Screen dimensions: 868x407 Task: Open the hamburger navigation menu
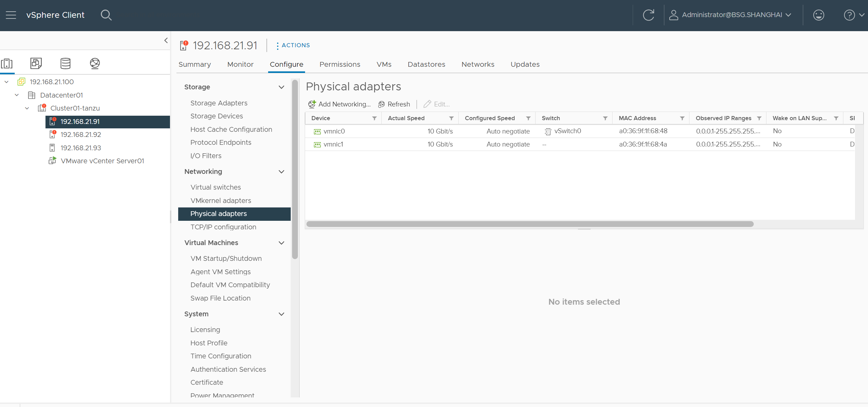[x=11, y=15]
